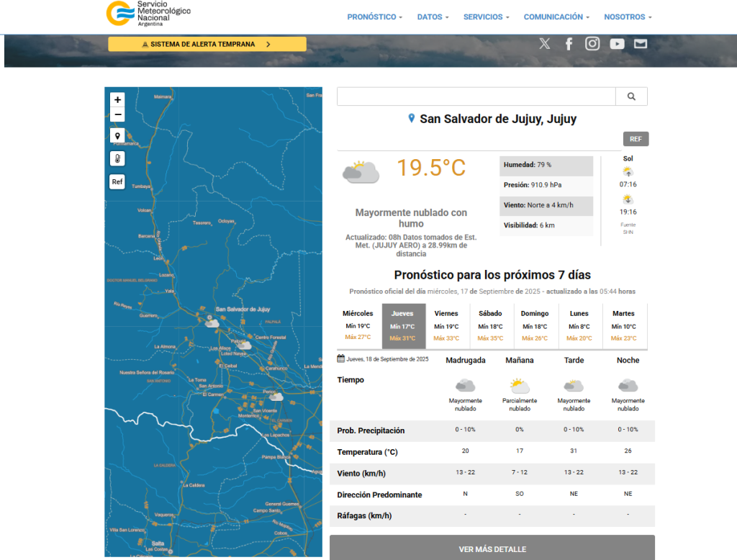
Task: Click the email envelope icon
Action: tap(641, 44)
